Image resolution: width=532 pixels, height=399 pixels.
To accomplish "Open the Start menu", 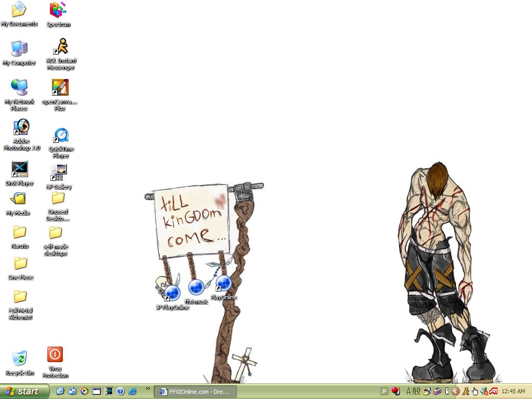I will (x=24, y=391).
